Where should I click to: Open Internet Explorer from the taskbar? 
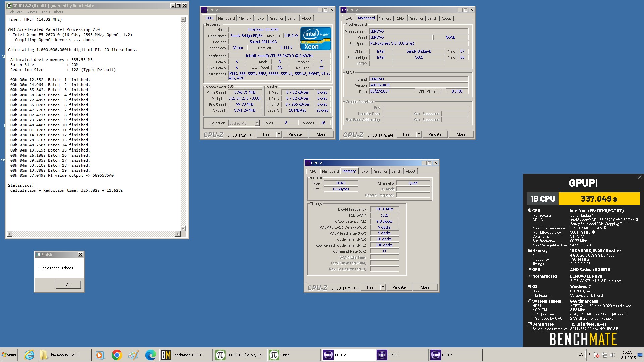30,355
